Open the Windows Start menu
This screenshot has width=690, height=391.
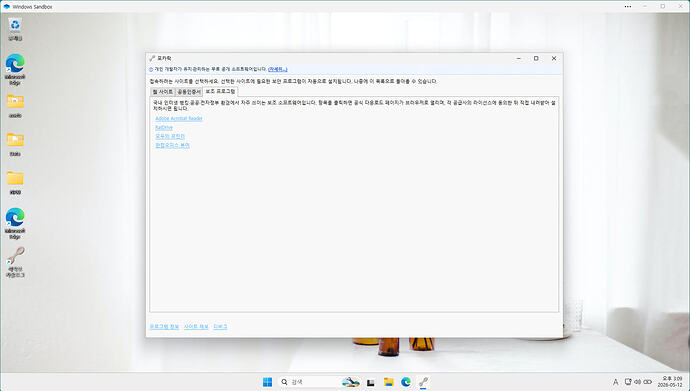(x=267, y=382)
